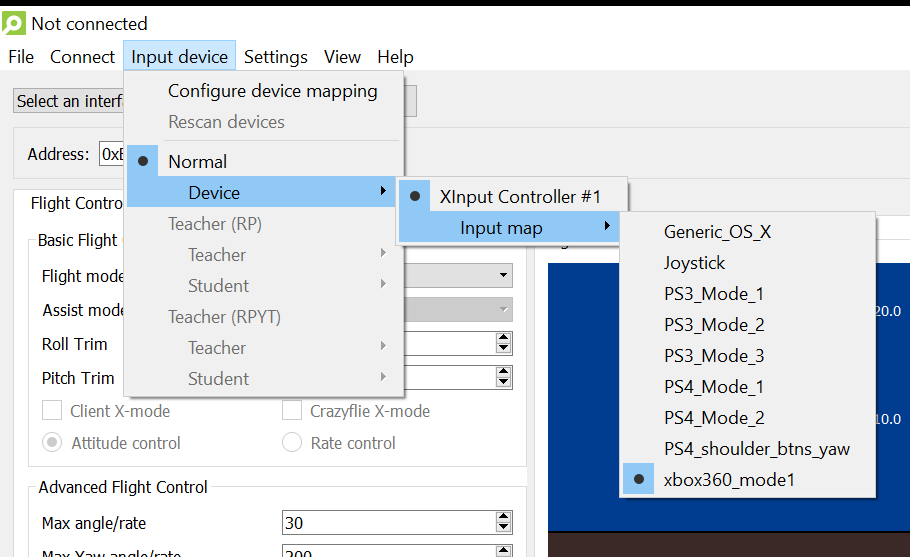Click the Crazyflie client app icon
Viewport: 910px width, 557px height.
14,23
